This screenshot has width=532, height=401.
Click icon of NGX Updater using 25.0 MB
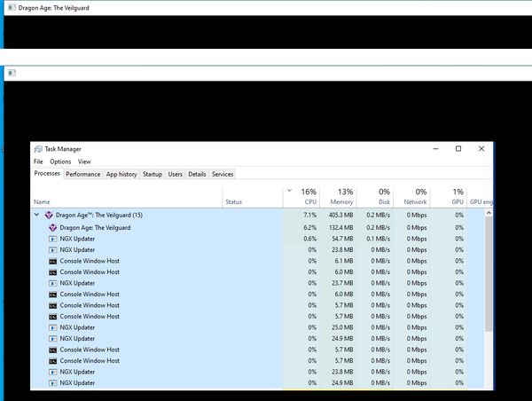click(x=53, y=327)
